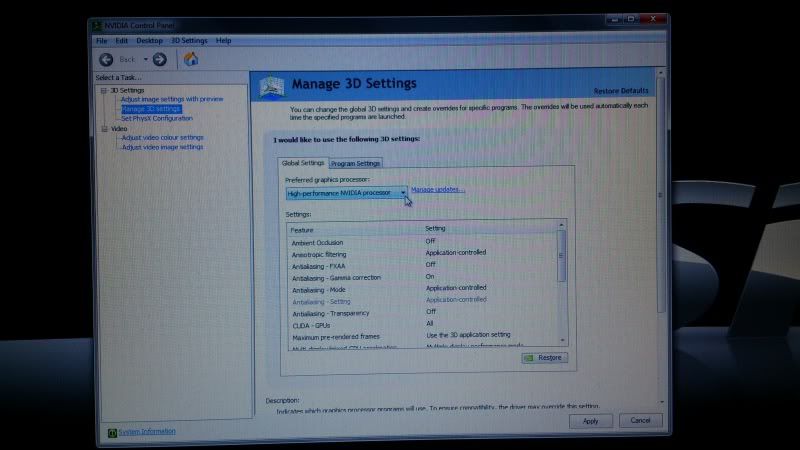
Task: Open the Home icon in toolbar
Action: pyautogui.click(x=191, y=59)
